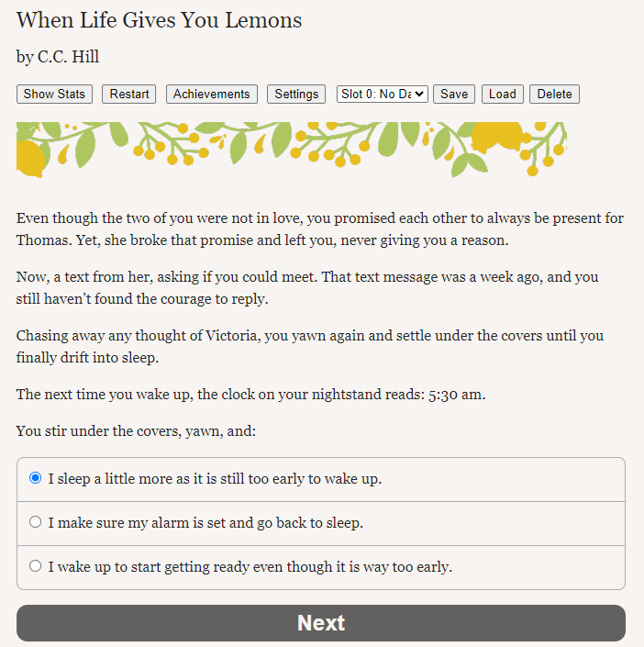Click the Save button
This screenshot has width=644, height=647.
[454, 95]
